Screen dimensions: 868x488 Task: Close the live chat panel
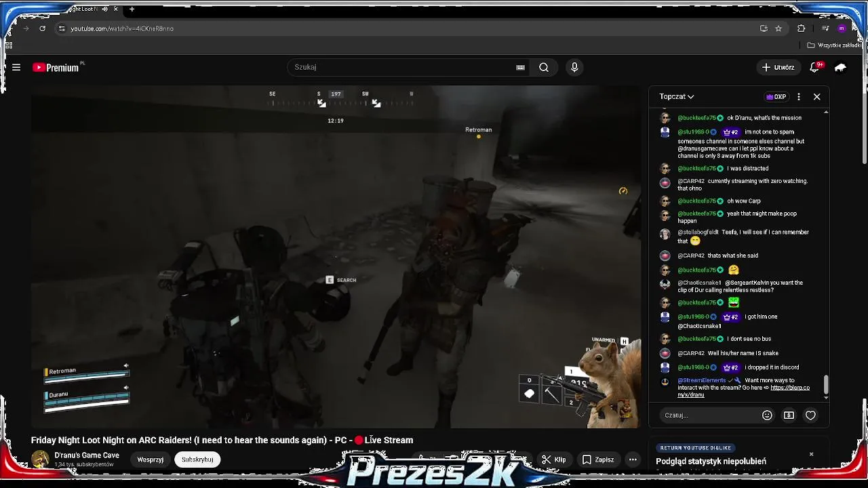[817, 97]
